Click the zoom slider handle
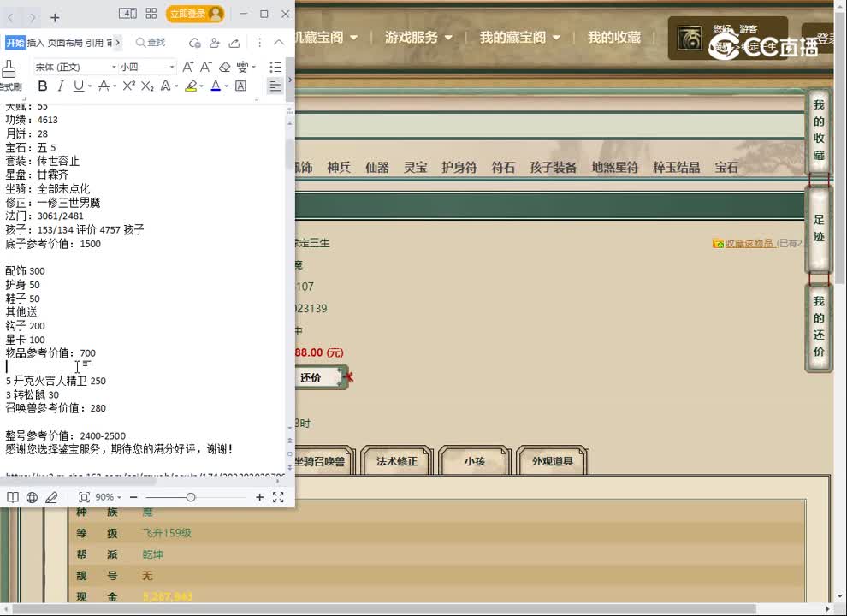The width and height of the screenshot is (847, 616). pos(191,497)
